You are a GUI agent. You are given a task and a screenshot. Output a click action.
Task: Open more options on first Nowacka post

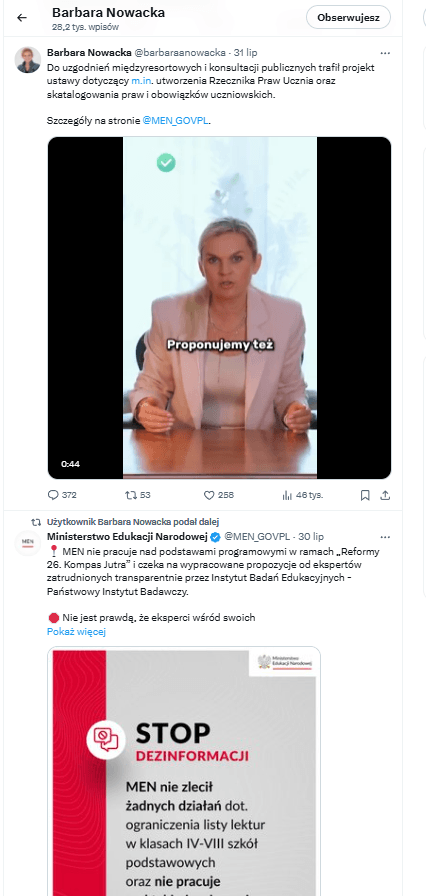pyautogui.click(x=385, y=53)
